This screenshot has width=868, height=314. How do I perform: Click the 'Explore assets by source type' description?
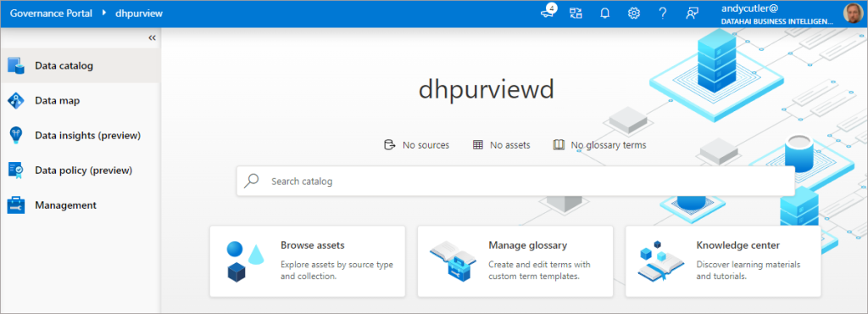point(337,270)
